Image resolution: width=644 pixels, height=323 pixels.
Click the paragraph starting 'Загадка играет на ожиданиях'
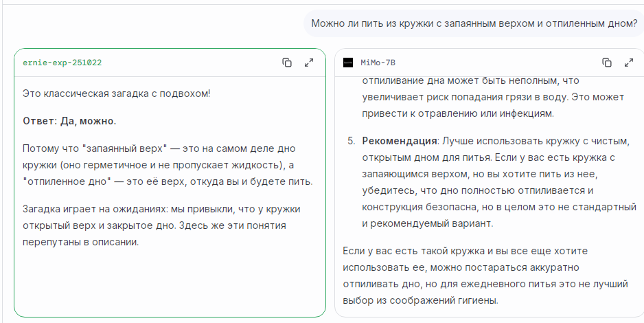click(x=161, y=225)
